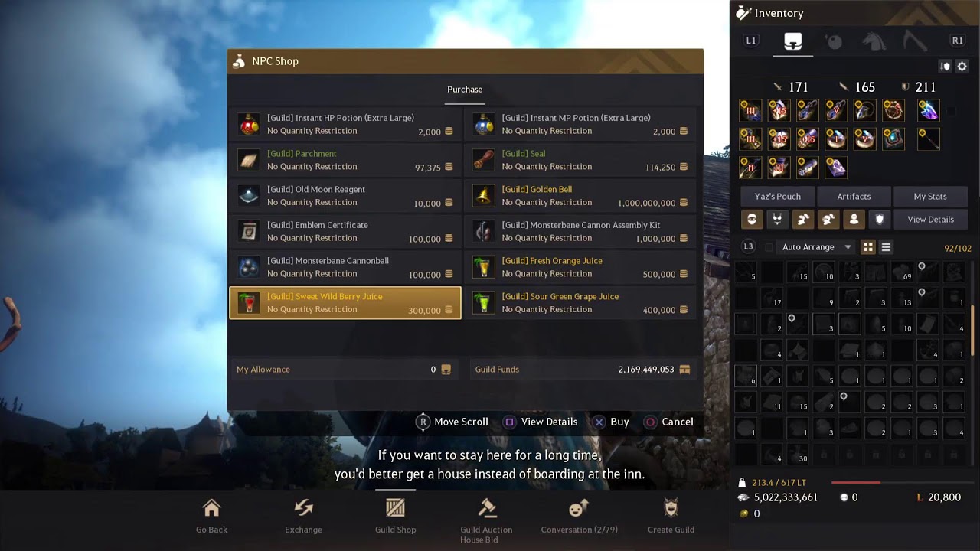Select the [Guild] Golden Bell icon
980x551 pixels.
tap(482, 196)
